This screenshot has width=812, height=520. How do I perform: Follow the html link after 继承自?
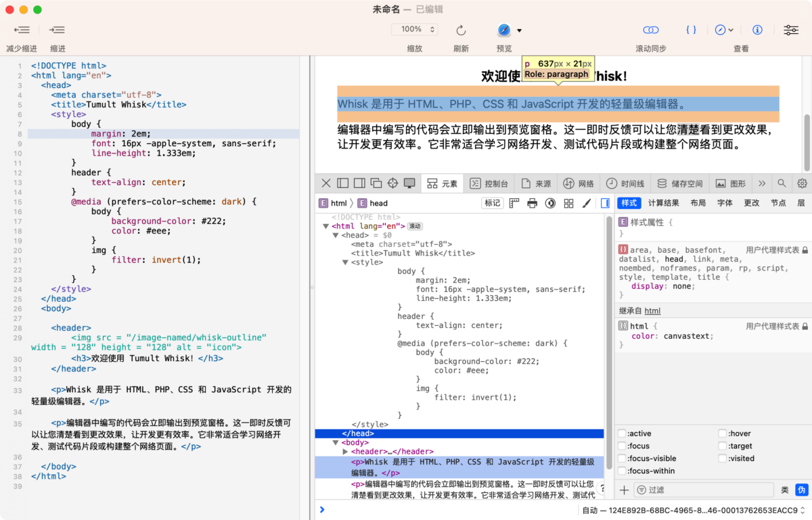pyautogui.click(x=652, y=311)
